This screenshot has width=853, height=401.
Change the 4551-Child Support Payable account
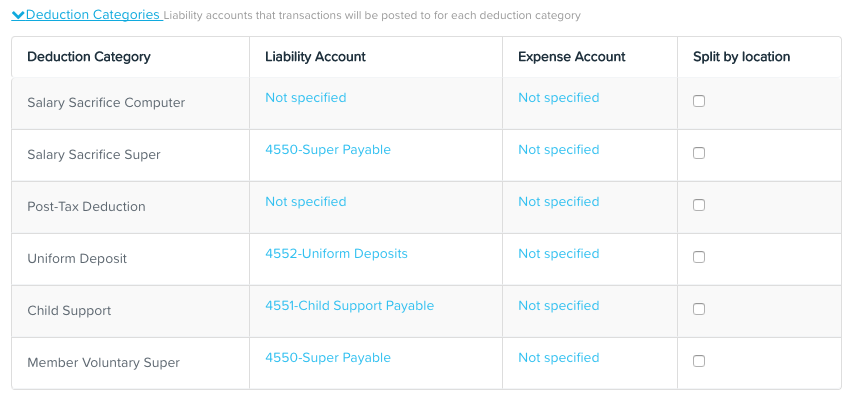click(350, 306)
